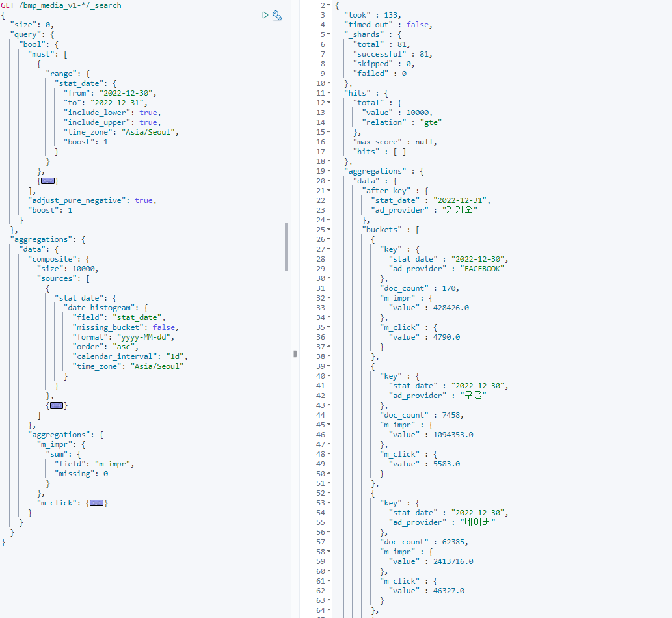Click the "took" : 133 line
672x618 pixels.
(372, 15)
